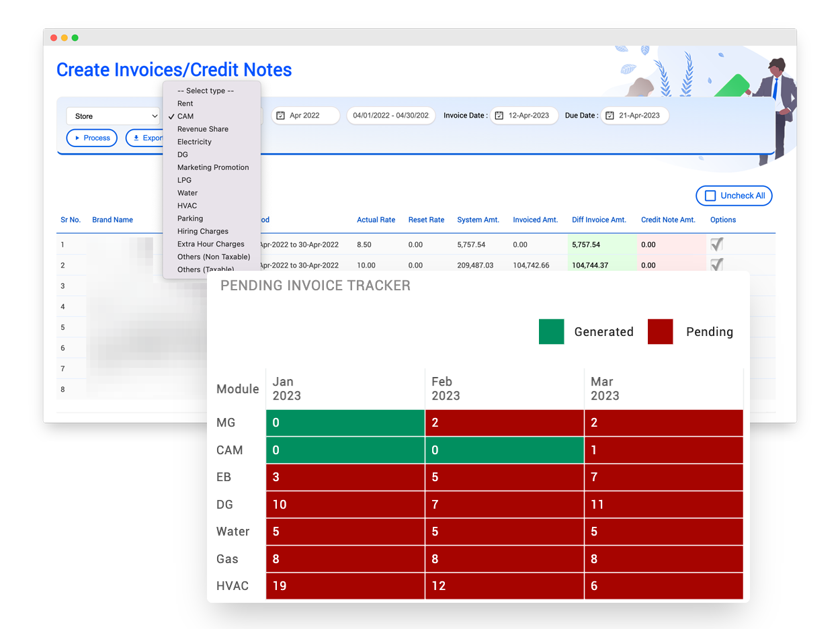Click the Options column header
This screenshot has height=629, width=840.
pos(723,220)
